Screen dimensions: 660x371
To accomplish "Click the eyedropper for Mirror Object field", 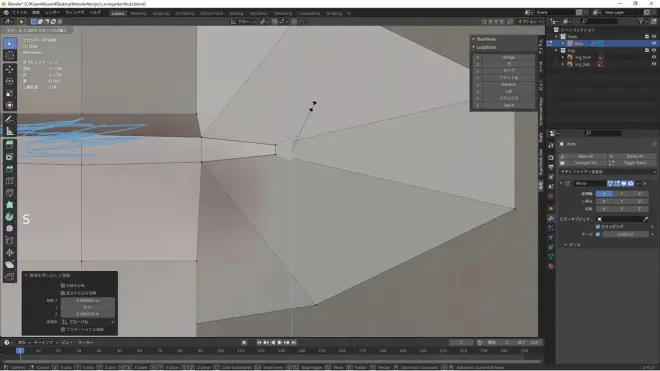I will pos(646,219).
